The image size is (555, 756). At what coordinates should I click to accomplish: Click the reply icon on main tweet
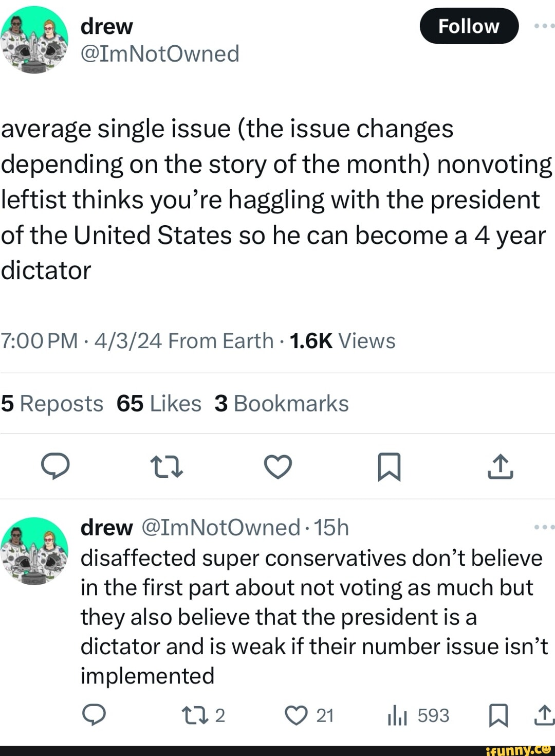pyautogui.click(x=55, y=467)
